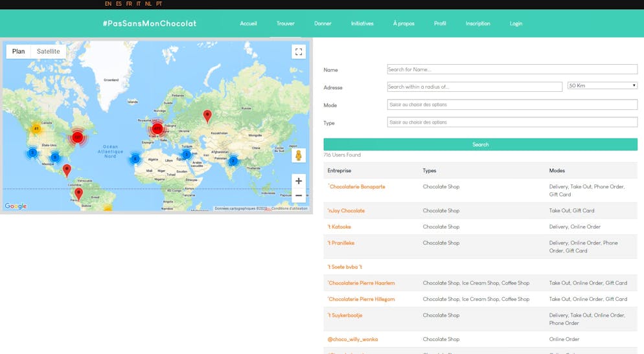Focus the Search within a radius address field

pyautogui.click(x=474, y=87)
